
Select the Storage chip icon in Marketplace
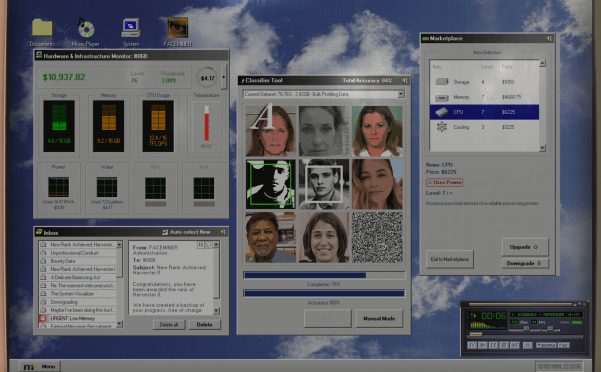point(442,82)
